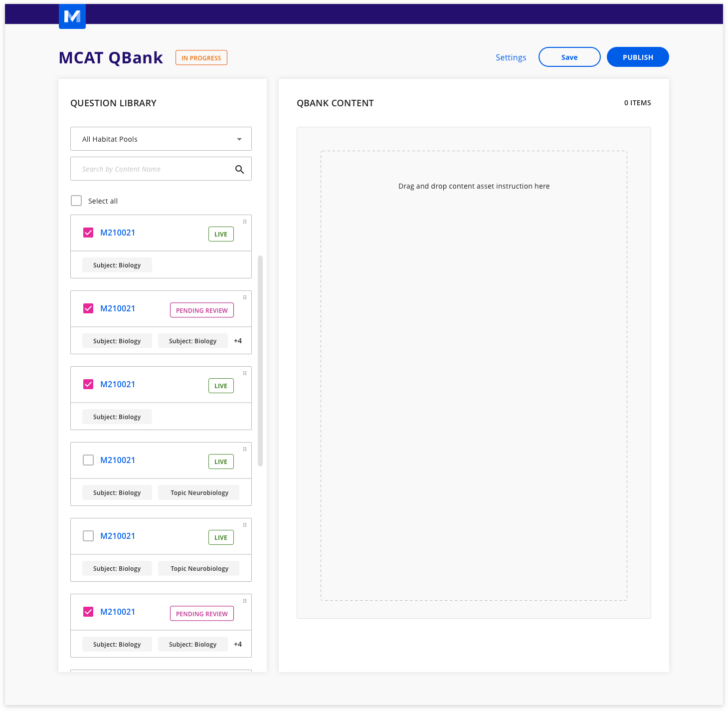Uncheck the third M210021 card's checkbox

pos(88,384)
